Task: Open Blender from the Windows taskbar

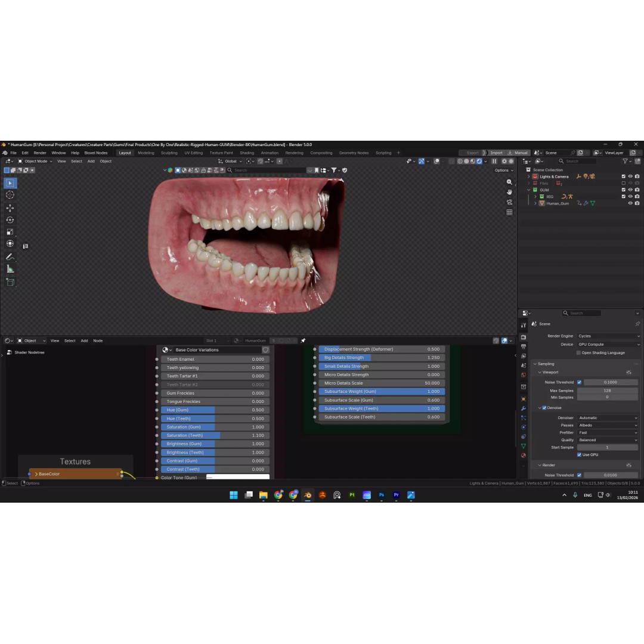Action: click(308, 496)
